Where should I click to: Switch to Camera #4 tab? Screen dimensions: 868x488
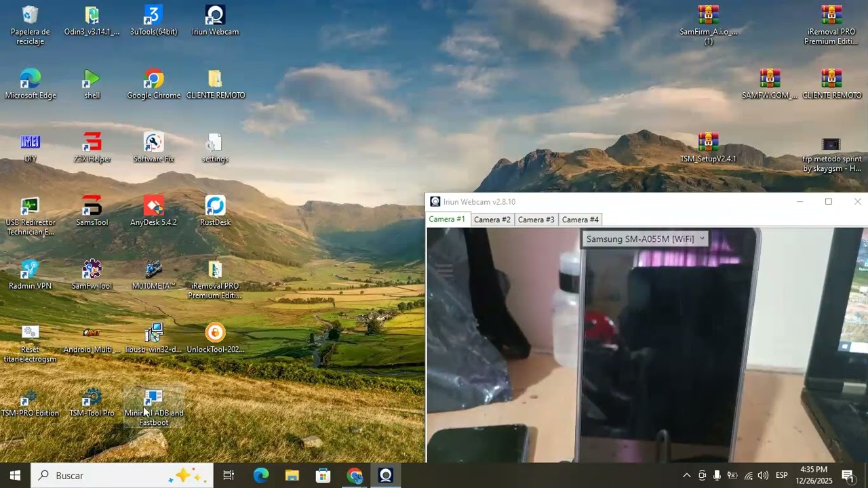580,220
